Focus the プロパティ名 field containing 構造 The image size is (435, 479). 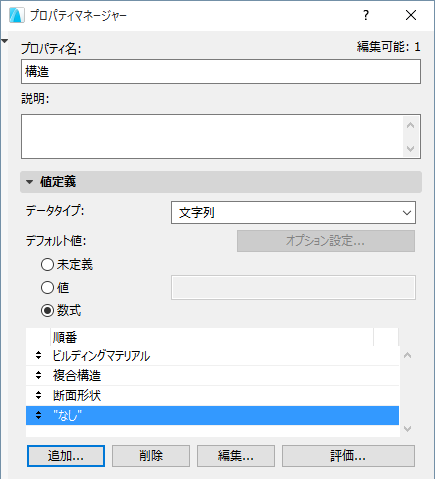pyautogui.click(x=221, y=72)
